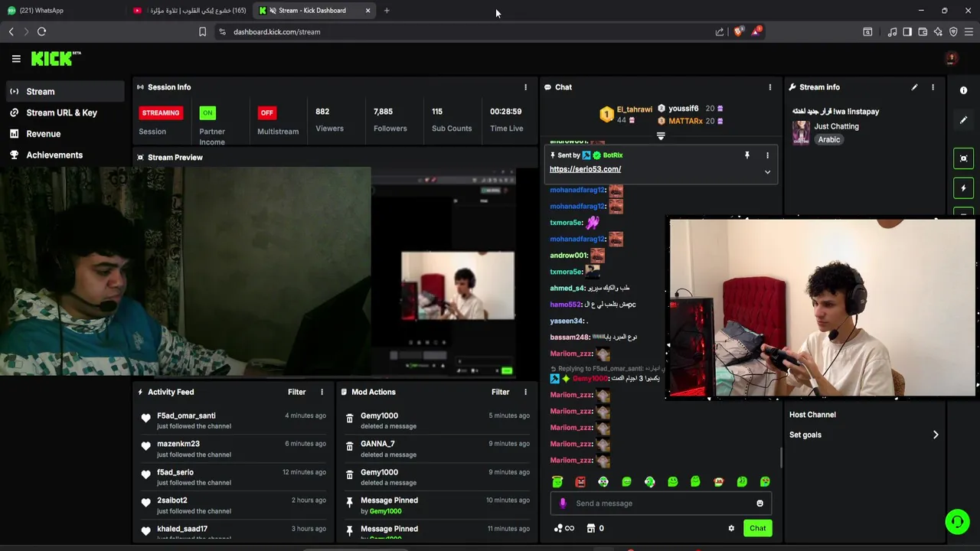
Task: Select F5ad_omar_santi follower entry
Action: 234,420
